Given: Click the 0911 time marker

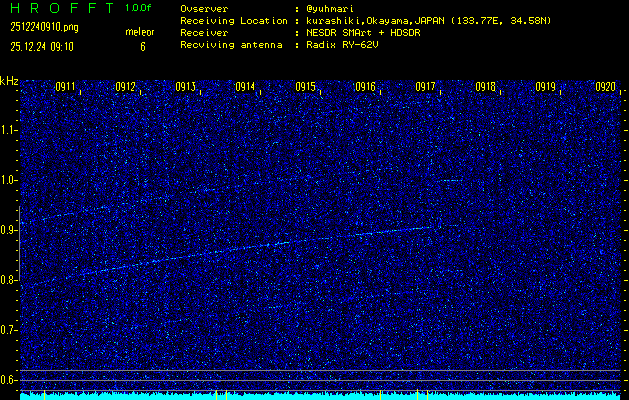Looking at the screenshot, I should tap(65, 87).
